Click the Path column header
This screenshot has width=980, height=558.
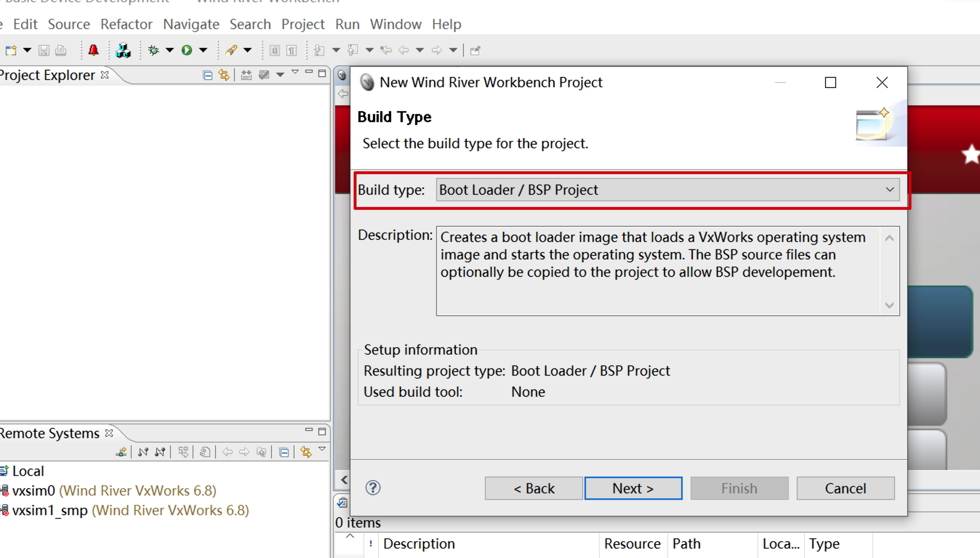(712, 544)
